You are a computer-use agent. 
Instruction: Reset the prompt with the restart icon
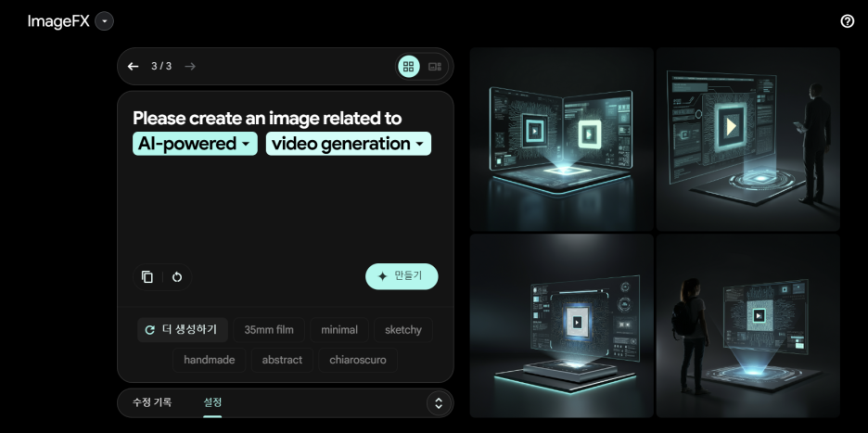(176, 276)
